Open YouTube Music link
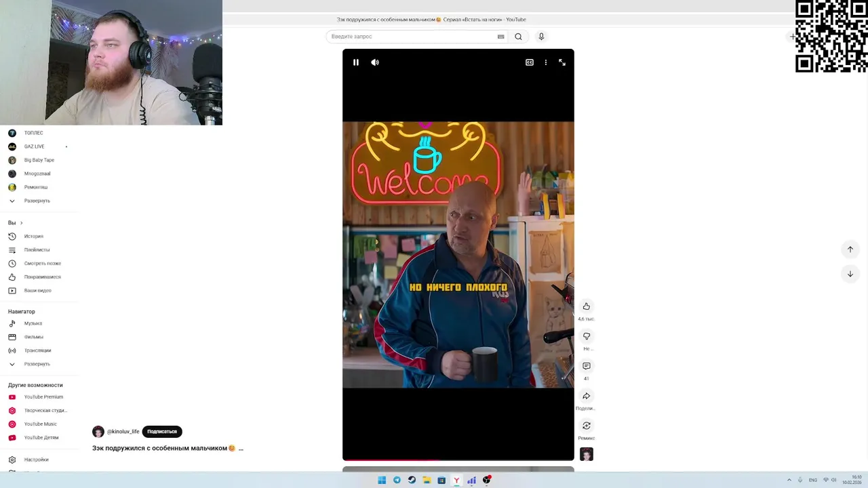This screenshot has width=868, height=488. tap(39, 424)
